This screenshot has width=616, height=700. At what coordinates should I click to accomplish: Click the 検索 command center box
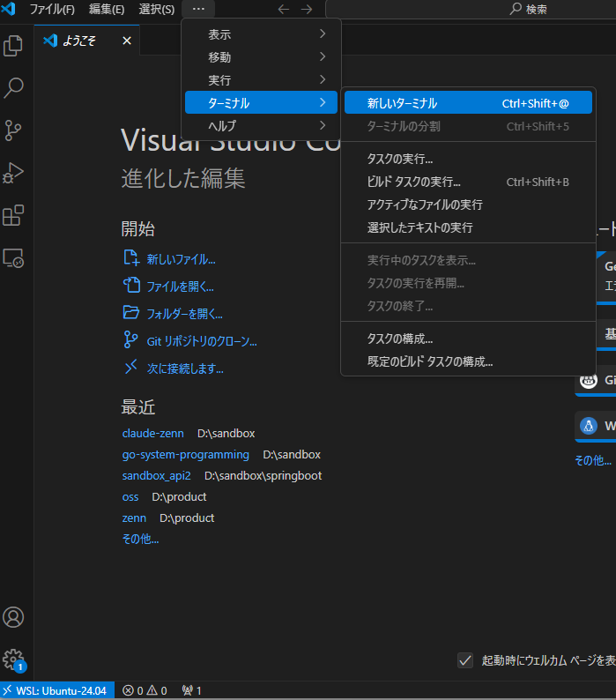471,9
